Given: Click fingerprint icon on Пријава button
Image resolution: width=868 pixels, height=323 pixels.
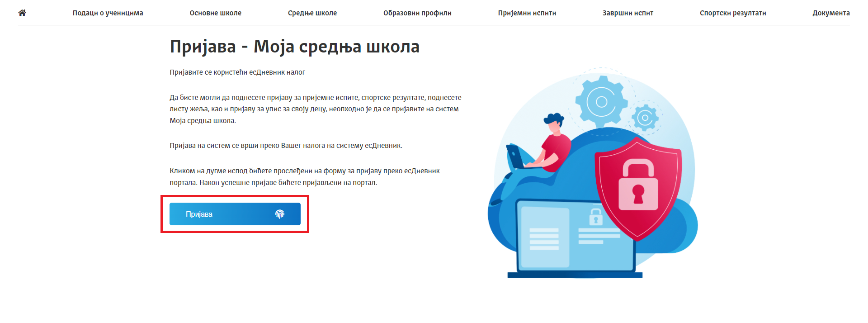Looking at the screenshot, I should pos(280,214).
